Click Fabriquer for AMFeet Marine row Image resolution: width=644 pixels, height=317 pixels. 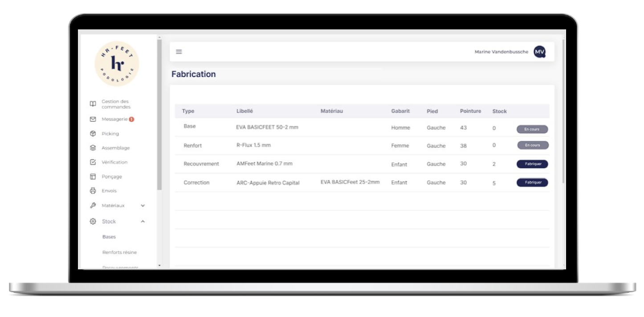pos(532,164)
